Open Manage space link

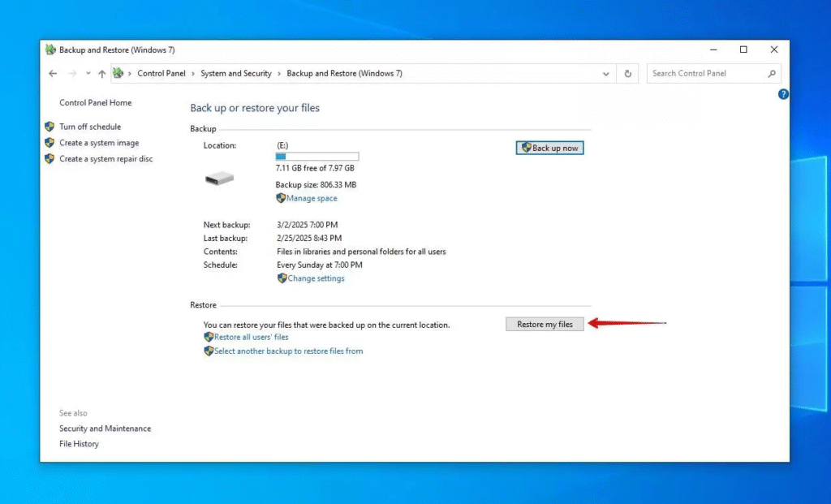click(x=312, y=198)
